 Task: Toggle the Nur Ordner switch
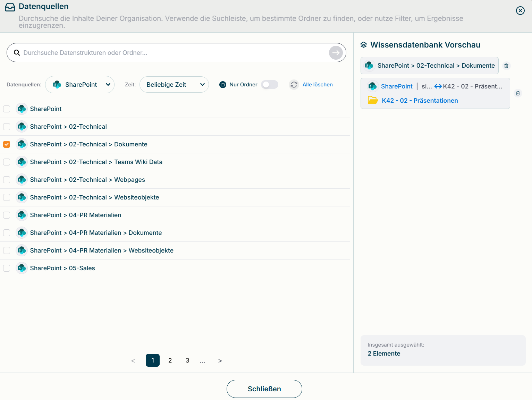click(270, 85)
